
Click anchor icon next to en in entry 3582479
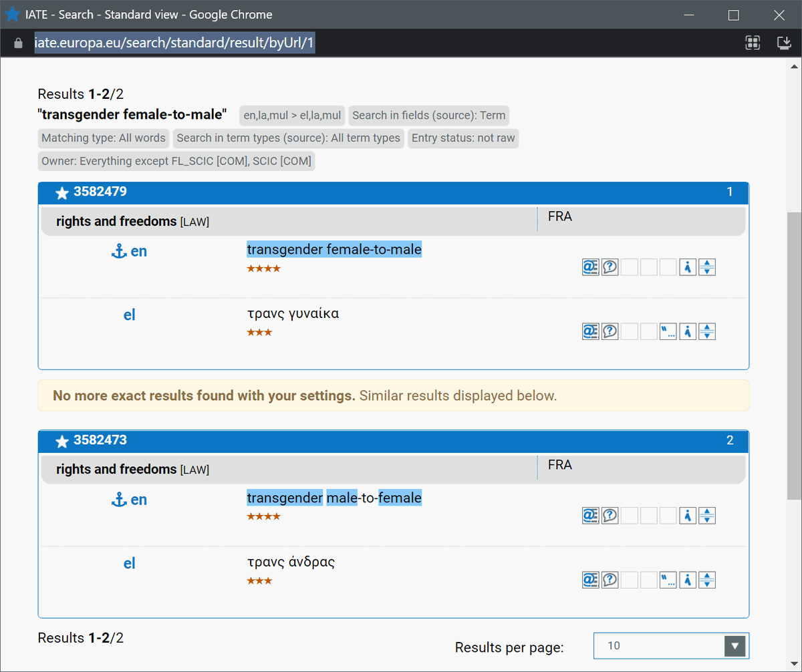click(x=118, y=252)
